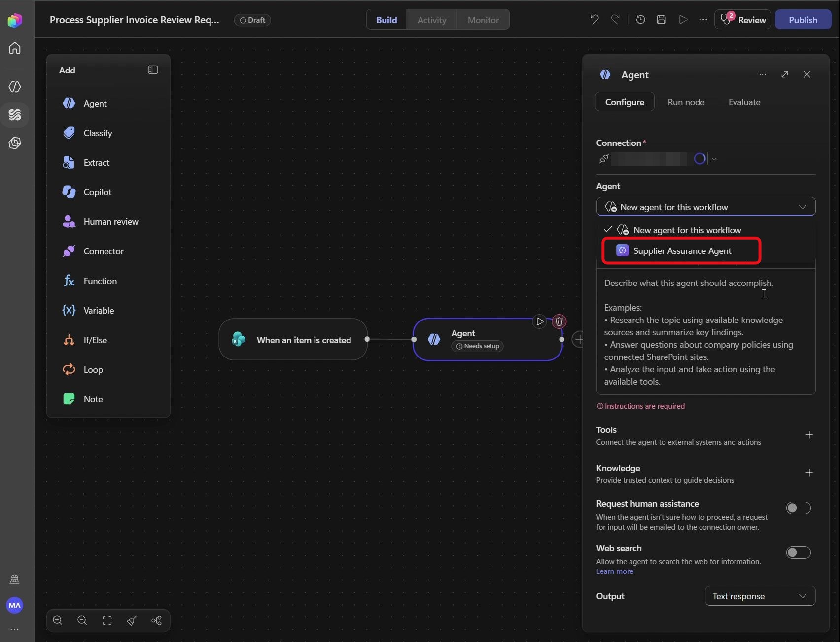This screenshot has height=642, width=840.
Task: Select Supplier Assurance Agent option
Action: (x=681, y=250)
